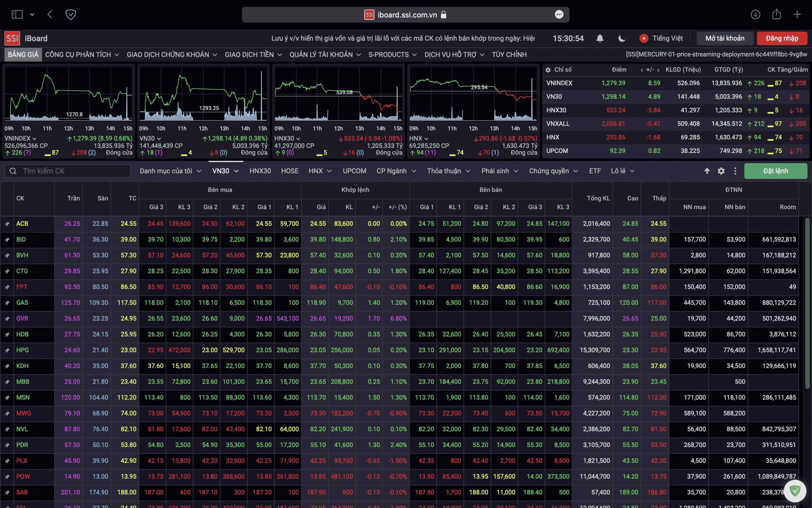Switch to the UPCOM board tab

(x=354, y=171)
